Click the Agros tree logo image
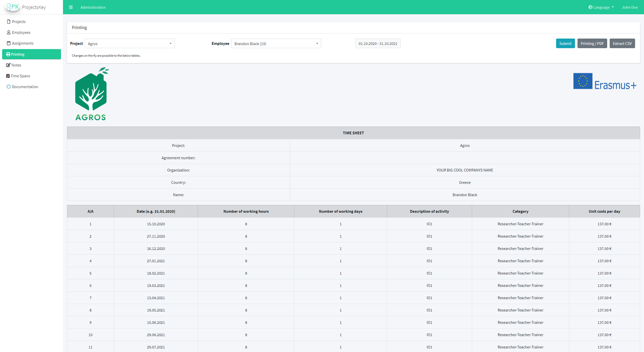The height and width of the screenshot is (352, 644). click(91, 94)
